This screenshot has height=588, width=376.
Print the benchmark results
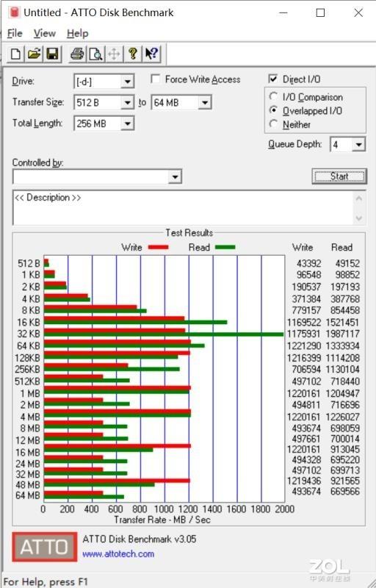coord(78,54)
